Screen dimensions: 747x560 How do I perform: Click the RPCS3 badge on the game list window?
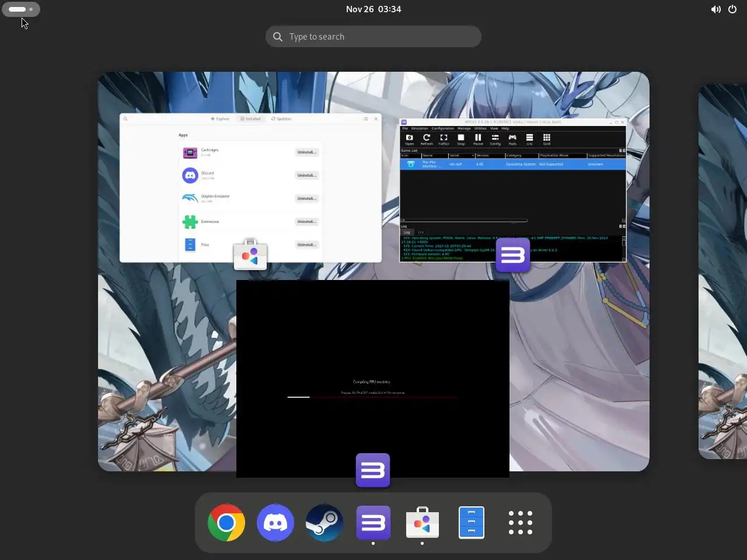click(513, 255)
